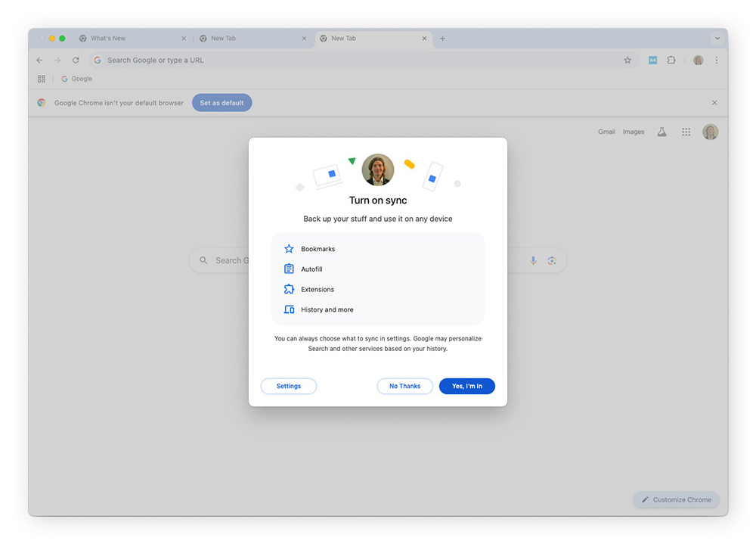Screen dimensions: 756x544
Task: Open the Chrome three-dot menu
Action: click(717, 61)
